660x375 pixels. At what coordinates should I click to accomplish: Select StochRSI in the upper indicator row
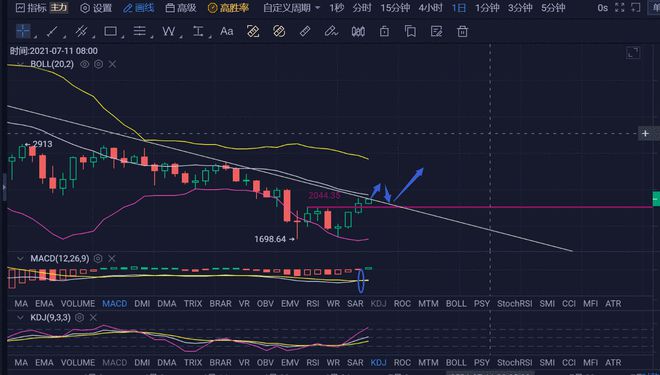click(x=514, y=303)
